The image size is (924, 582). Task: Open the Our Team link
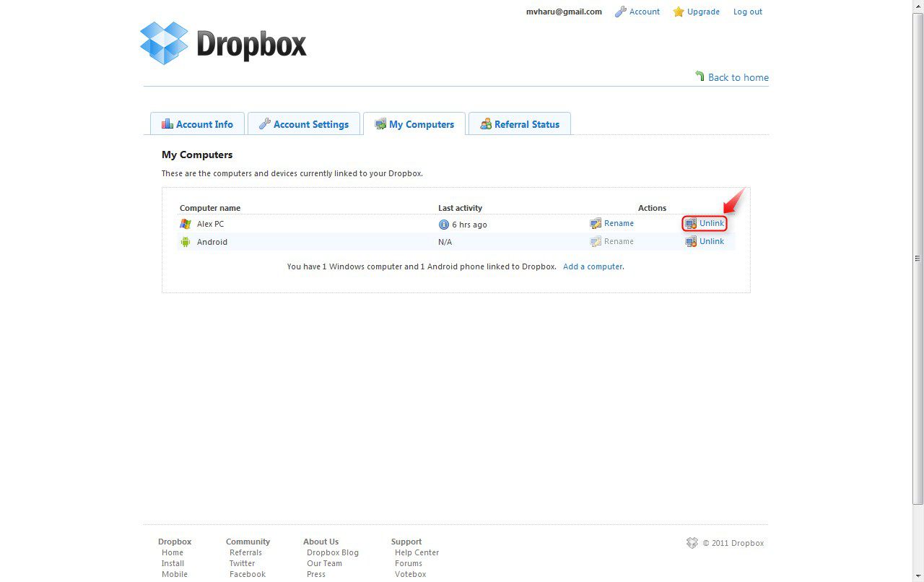pyautogui.click(x=324, y=563)
